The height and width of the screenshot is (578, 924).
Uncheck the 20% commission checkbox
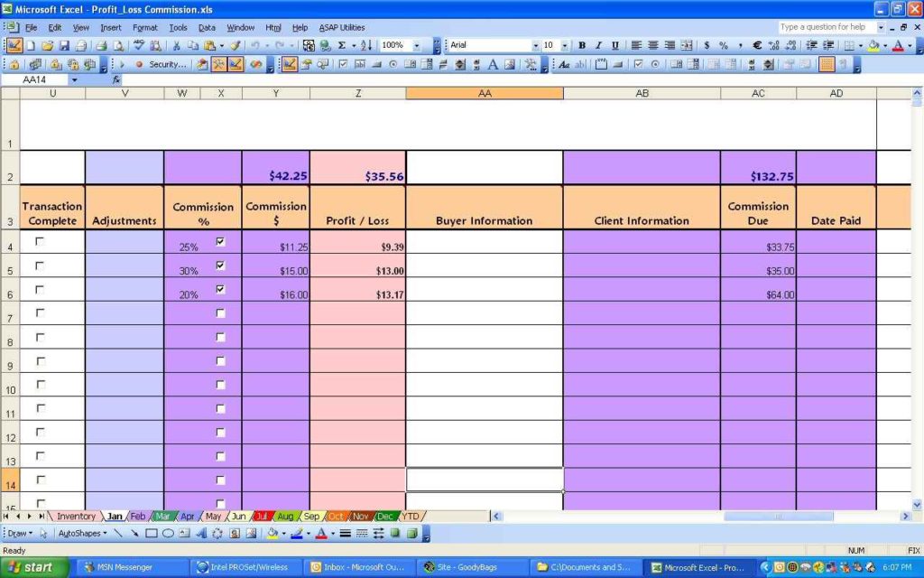pyautogui.click(x=220, y=289)
